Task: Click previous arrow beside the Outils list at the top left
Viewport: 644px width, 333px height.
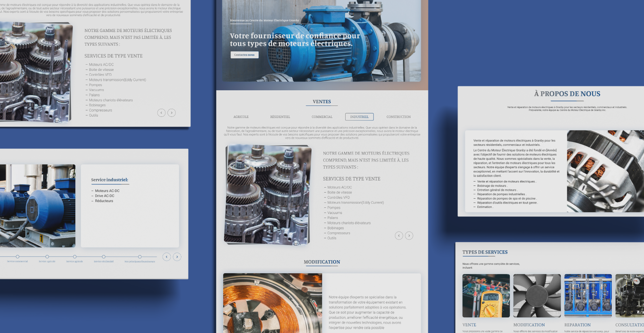Action: tap(161, 113)
